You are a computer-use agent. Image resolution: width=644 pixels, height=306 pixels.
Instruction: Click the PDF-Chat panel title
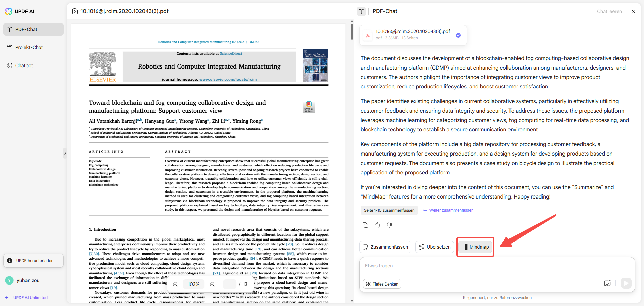pyautogui.click(x=385, y=11)
